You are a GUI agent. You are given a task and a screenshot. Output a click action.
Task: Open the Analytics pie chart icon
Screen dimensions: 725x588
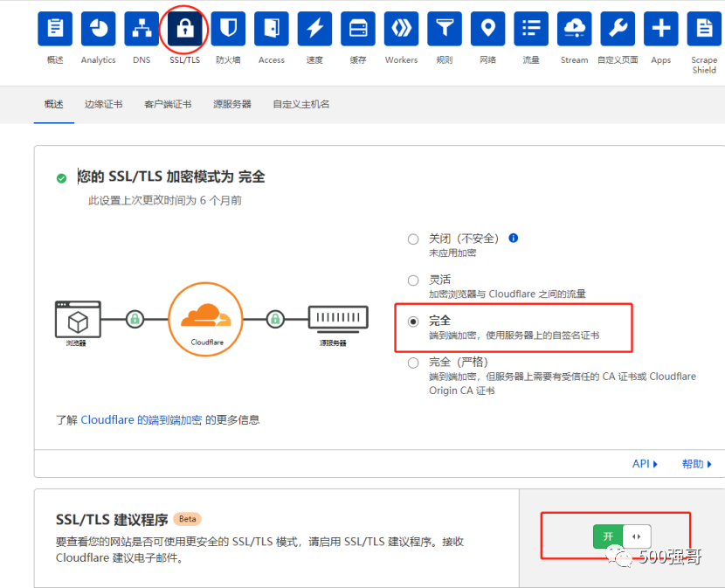click(98, 29)
